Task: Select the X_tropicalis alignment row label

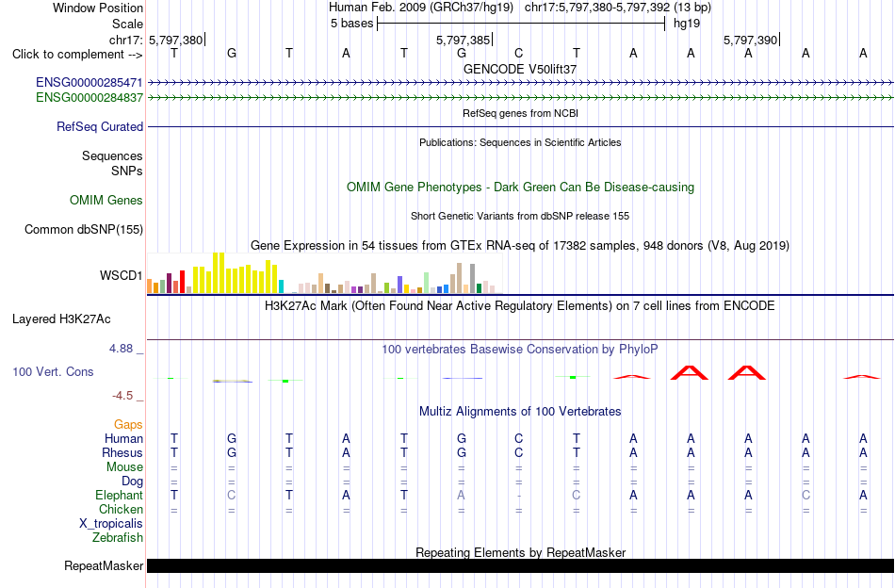Action: click(111, 524)
